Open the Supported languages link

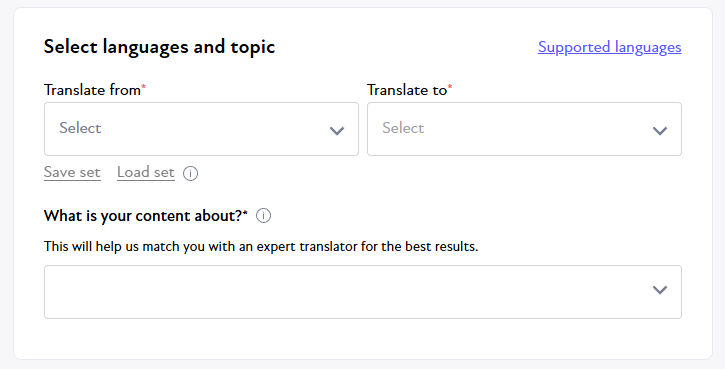pyautogui.click(x=609, y=47)
